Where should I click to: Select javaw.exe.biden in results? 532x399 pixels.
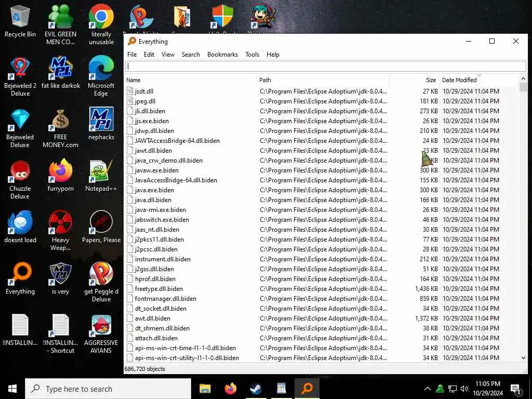pyautogui.click(x=322, y=170)
